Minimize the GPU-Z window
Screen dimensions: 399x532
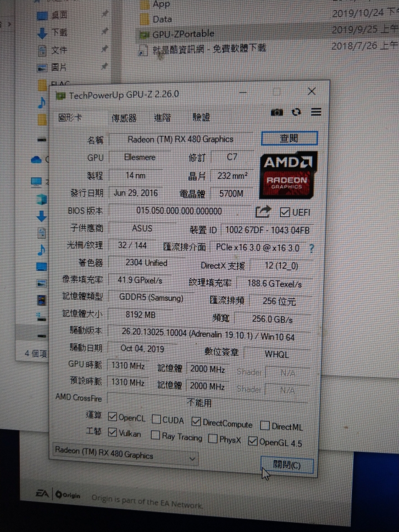(x=243, y=93)
